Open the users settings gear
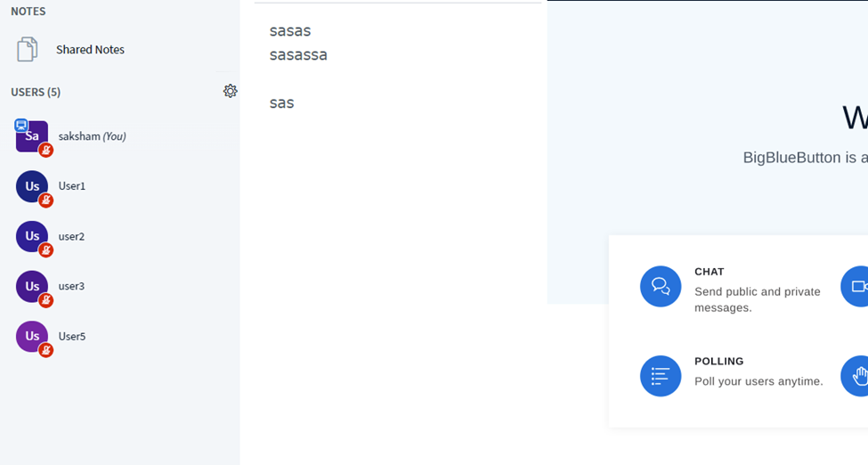 pyautogui.click(x=231, y=91)
